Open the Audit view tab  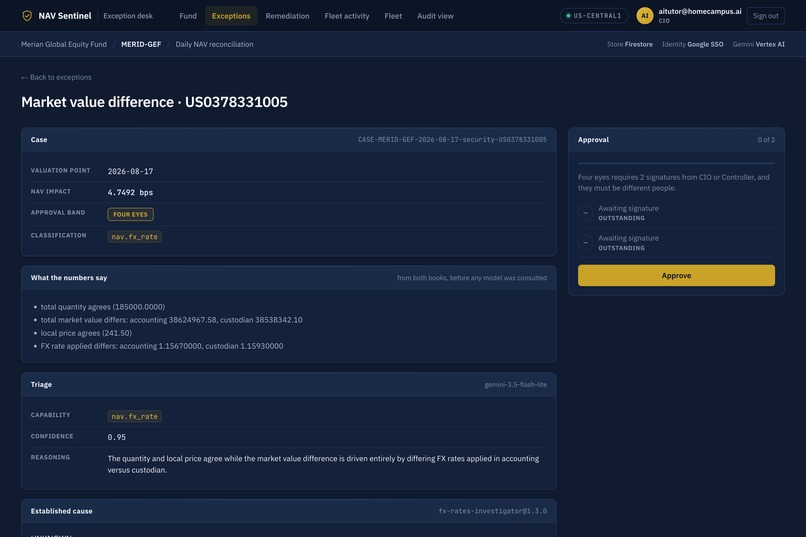tap(435, 16)
